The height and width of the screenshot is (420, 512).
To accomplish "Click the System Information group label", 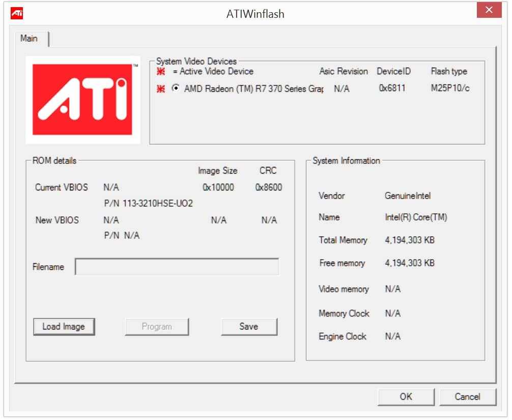I will coord(346,161).
